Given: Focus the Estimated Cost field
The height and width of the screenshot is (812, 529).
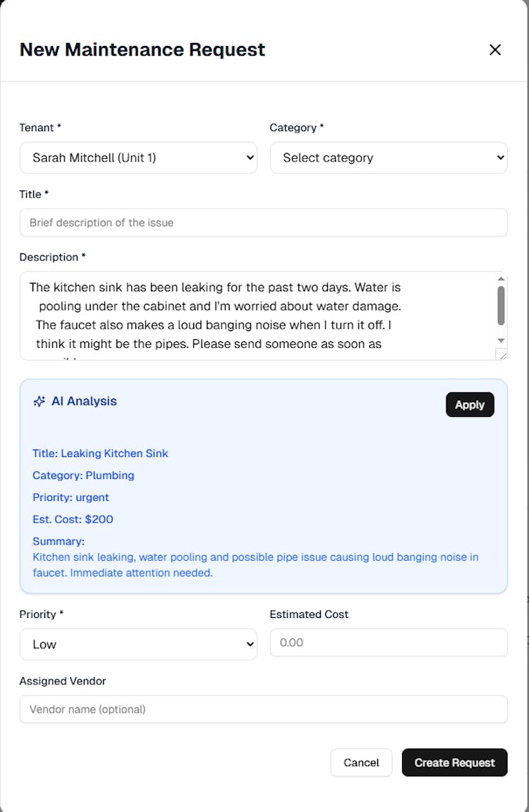Looking at the screenshot, I should pyautogui.click(x=388, y=643).
